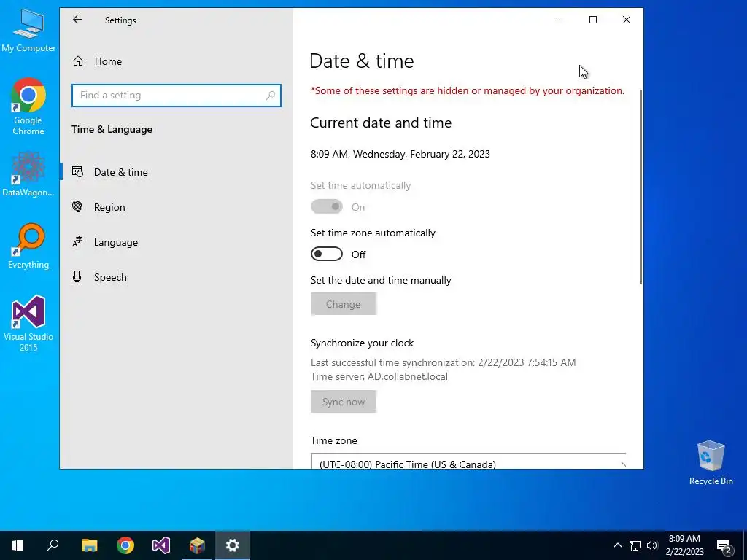The height and width of the screenshot is (560, 747).
Task: Click the Home house icon
Action: (x=78, y=61)
